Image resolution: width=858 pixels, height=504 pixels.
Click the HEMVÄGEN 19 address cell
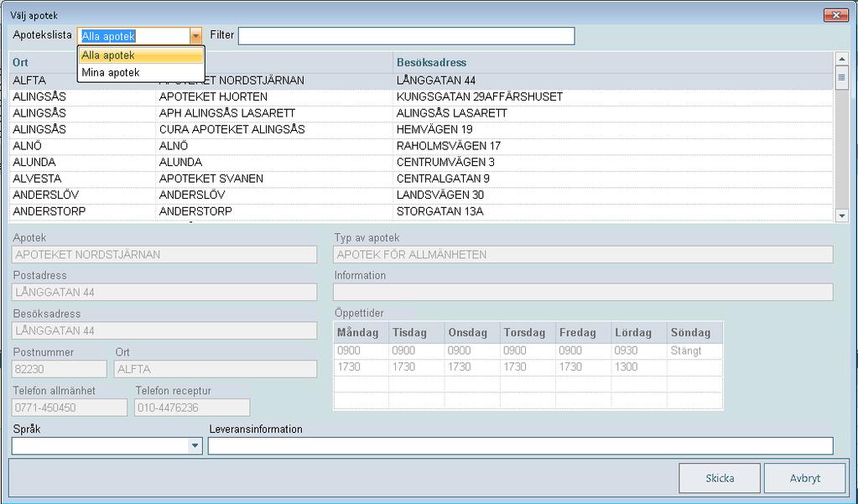[x=434, y=130]
